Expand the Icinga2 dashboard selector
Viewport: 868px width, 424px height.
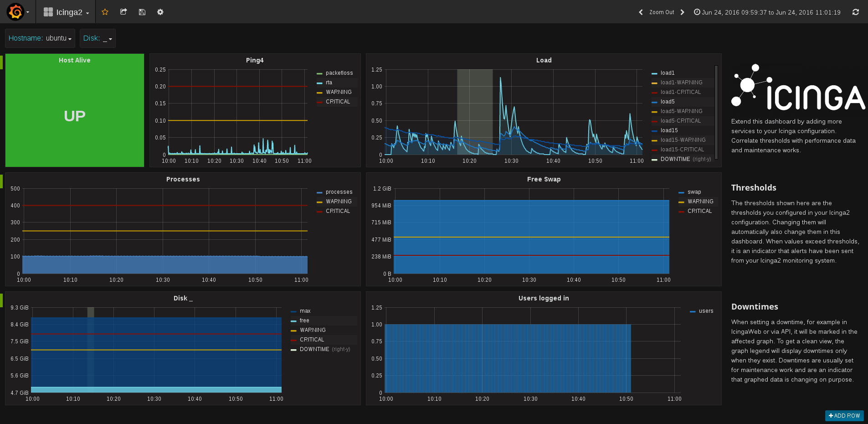pyautogui.click(x=66, y=12)
